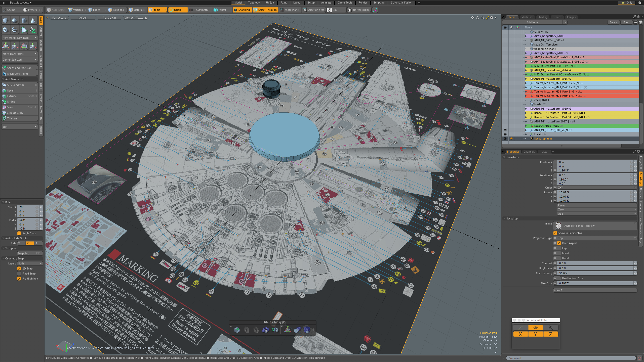The height and width of the screenshot is (362, 644).
Task: Click the cube array icon in popup palette
Action: tap(307, 330)
